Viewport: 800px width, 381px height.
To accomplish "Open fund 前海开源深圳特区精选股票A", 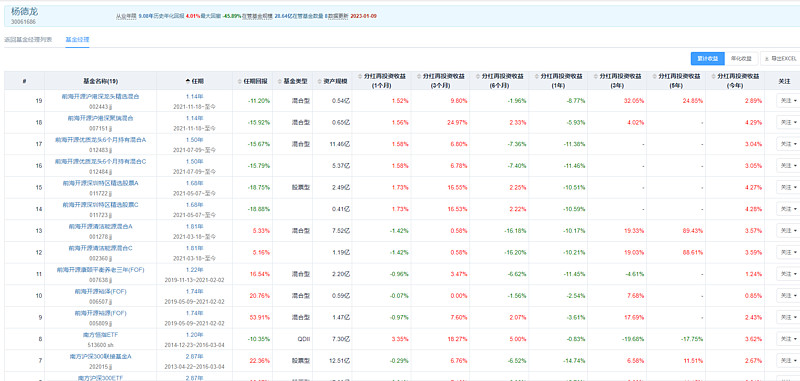I will click(x=101, y=183).
